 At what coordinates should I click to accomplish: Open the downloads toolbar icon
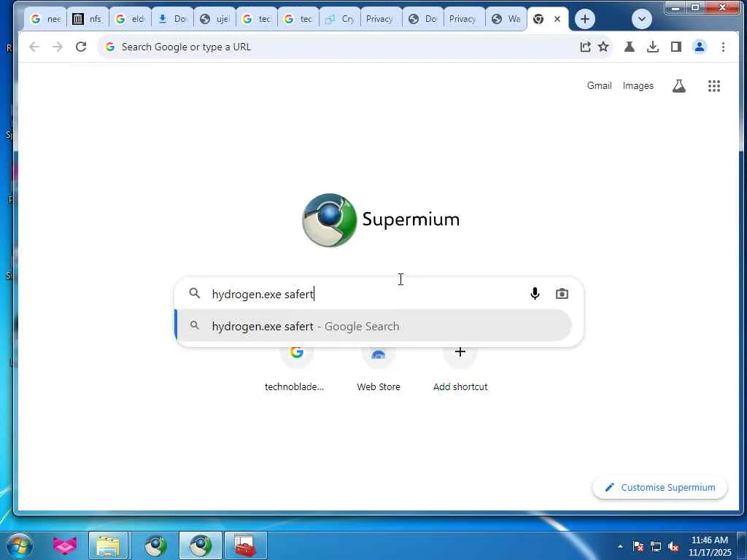653,47
